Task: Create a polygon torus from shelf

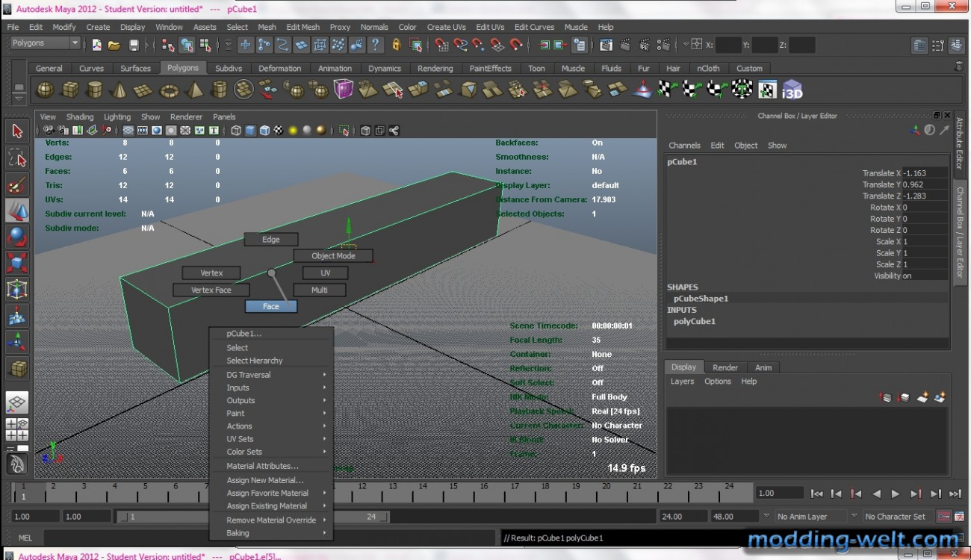Action: tap(170, 90)
